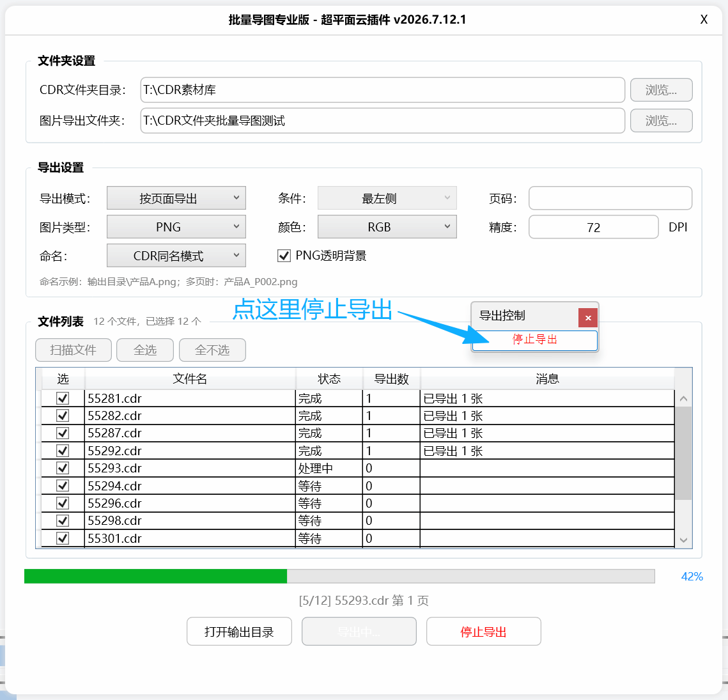Open the 导出模式 dropdown (按页面导出)
This screenshot has height=700, width=728.
[x=176, y=198]
